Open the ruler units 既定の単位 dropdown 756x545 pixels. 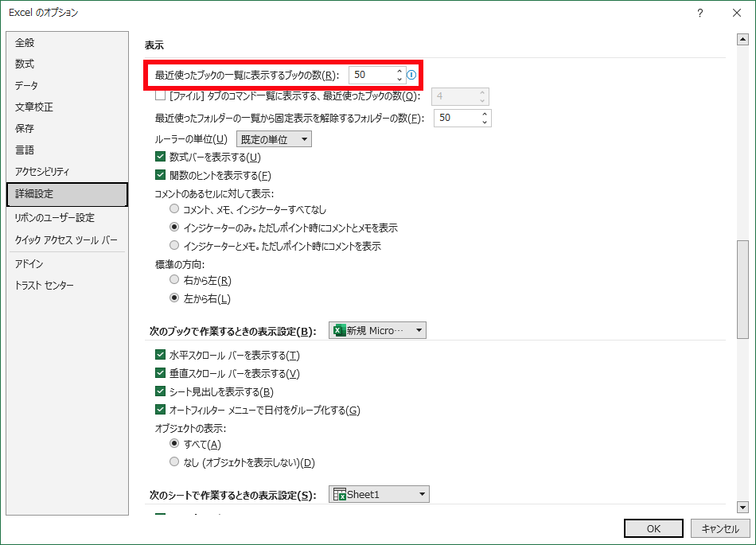274,139
